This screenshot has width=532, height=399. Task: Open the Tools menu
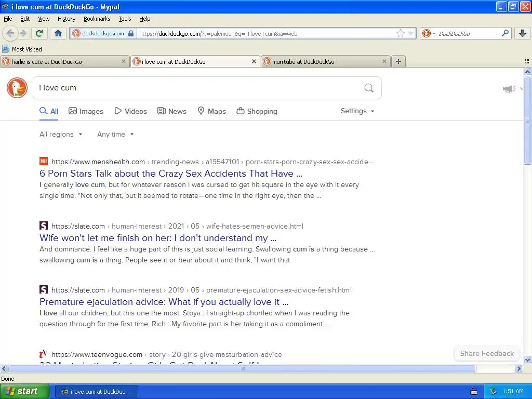pyautogui.click(x=125, y=19)
